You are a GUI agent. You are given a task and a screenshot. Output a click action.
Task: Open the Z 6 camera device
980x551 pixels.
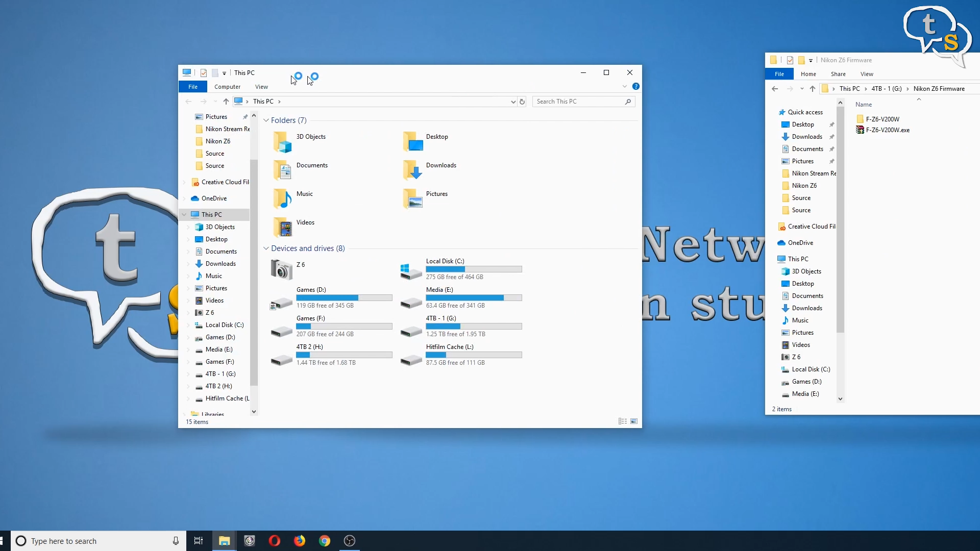(x=281, y=269)
